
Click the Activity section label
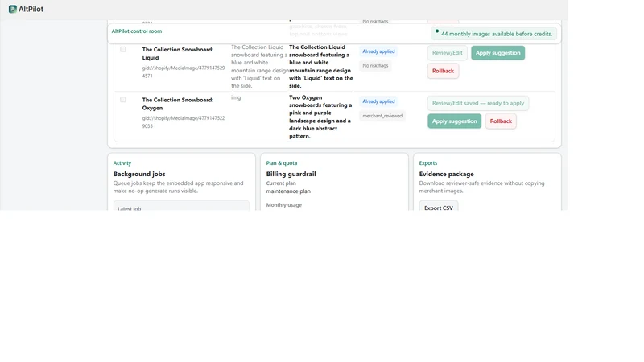122,163
